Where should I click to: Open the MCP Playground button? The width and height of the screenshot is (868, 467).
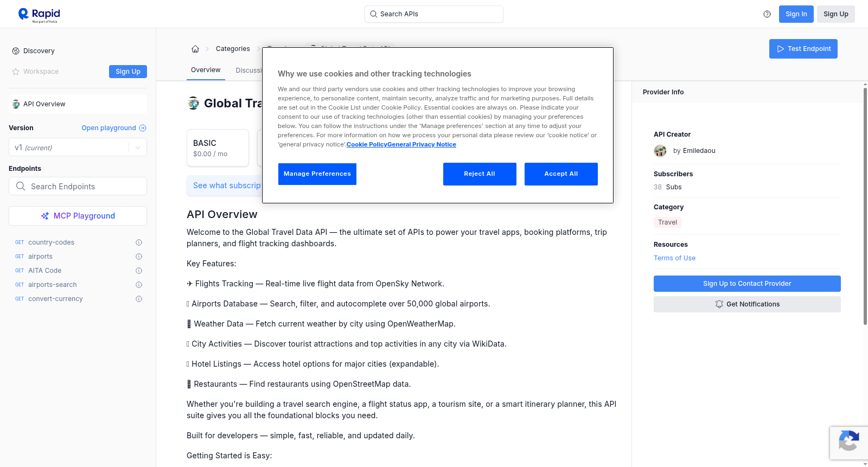(x=78, y=216)
